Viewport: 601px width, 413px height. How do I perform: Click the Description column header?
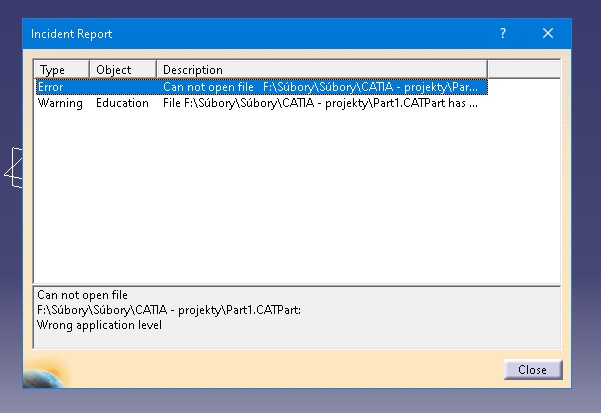click(x=322, y=70)
